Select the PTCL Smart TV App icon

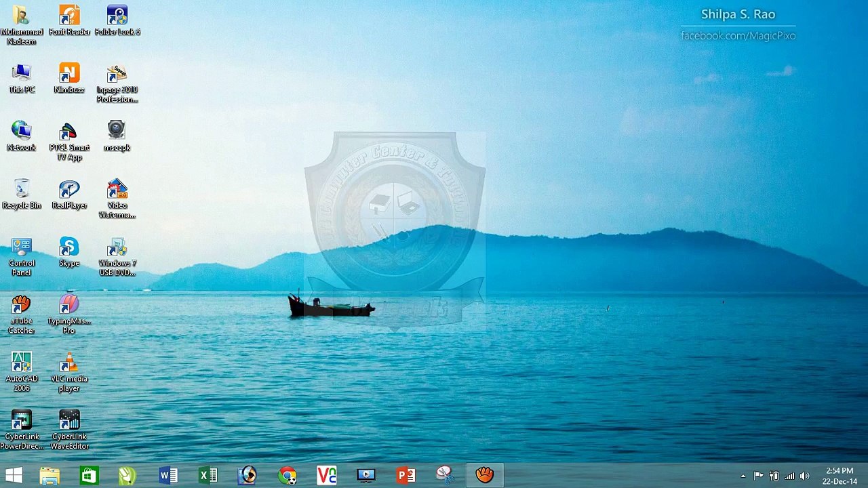69,141
